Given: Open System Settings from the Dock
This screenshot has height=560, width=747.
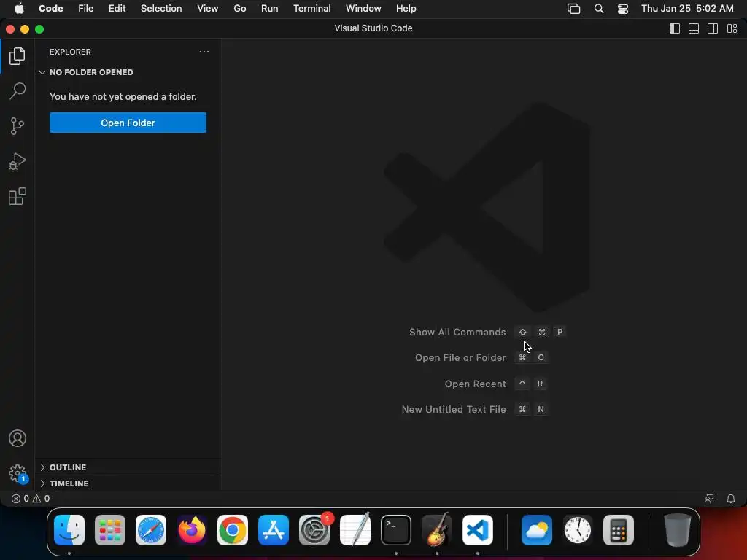Looking at the screenshot, I should (x=314, y=530).
